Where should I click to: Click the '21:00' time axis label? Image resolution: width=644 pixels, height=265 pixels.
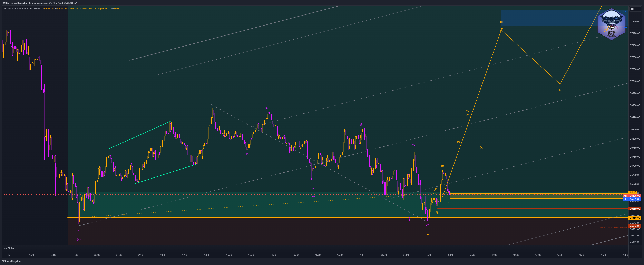317,255
